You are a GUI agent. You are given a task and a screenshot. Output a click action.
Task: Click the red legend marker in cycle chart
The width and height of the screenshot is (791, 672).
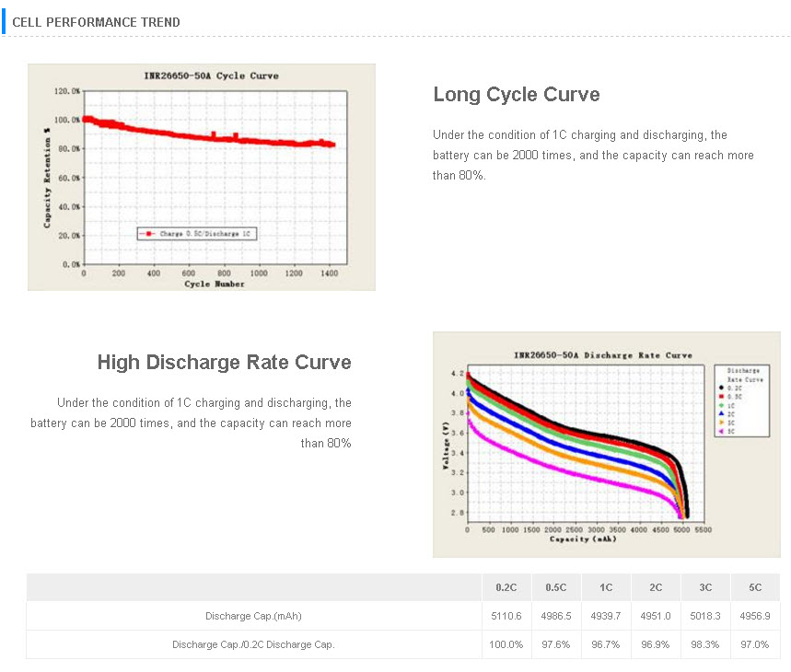(x=148, y=234)
